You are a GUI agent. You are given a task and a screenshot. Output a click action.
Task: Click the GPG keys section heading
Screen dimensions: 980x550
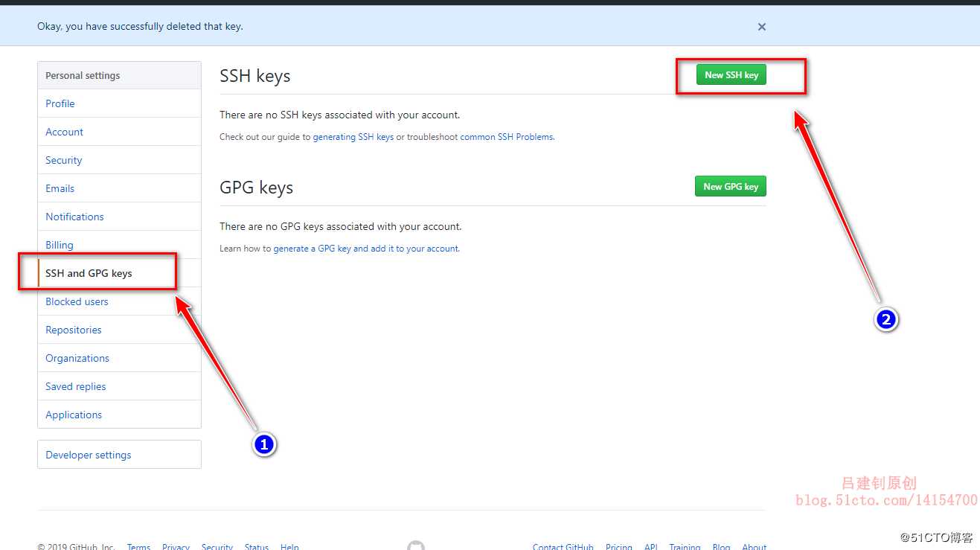pos(257,188)
